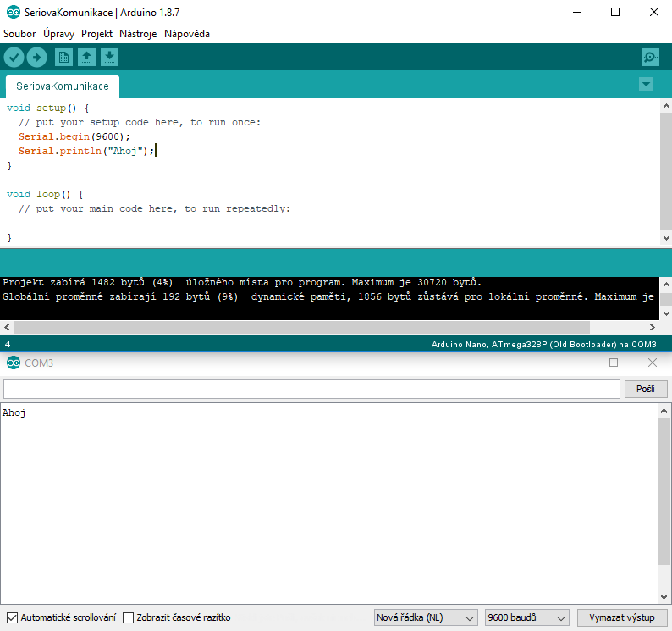Click the 'void loop() {' code line
672x631 pixels.
45,194
